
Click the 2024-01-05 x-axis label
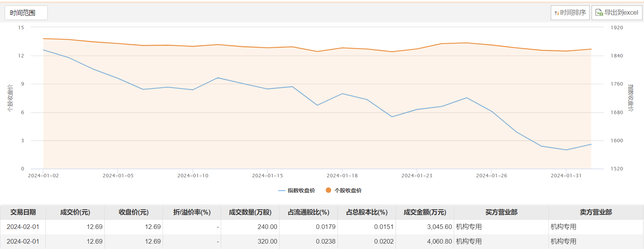pos(118,176)
